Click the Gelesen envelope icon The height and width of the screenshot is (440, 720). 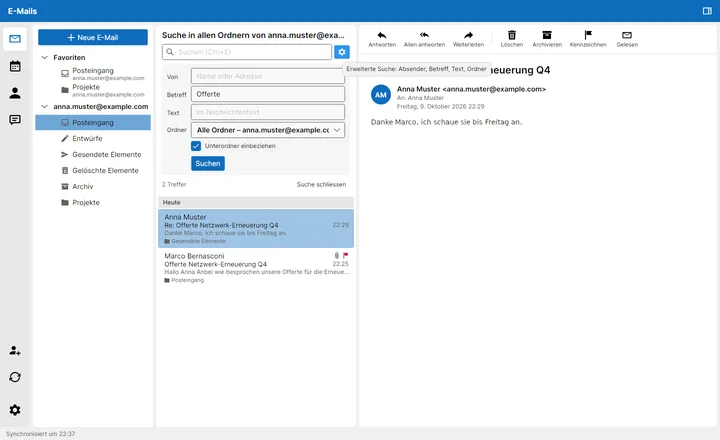pos(627,35)
